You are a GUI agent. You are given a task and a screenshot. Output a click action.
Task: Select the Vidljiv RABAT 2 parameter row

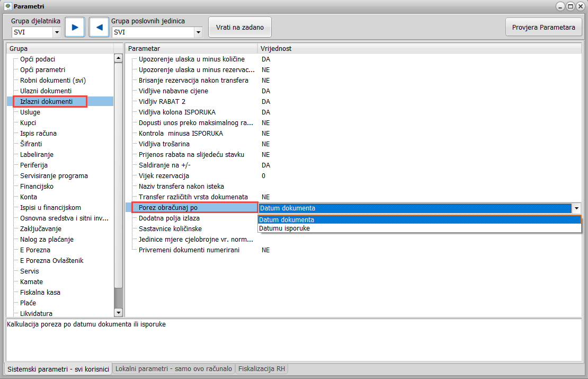pyautogui.click(x=162, y=102)
